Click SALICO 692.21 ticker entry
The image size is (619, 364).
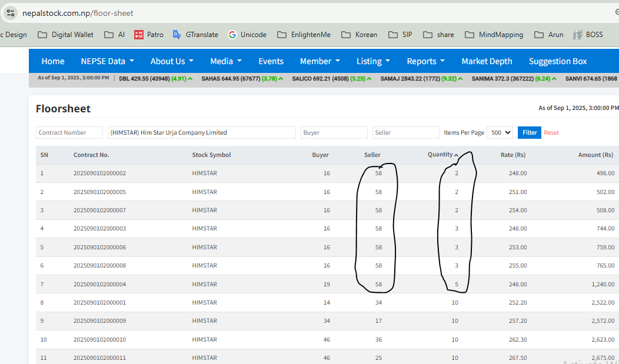tap(331, 78)
